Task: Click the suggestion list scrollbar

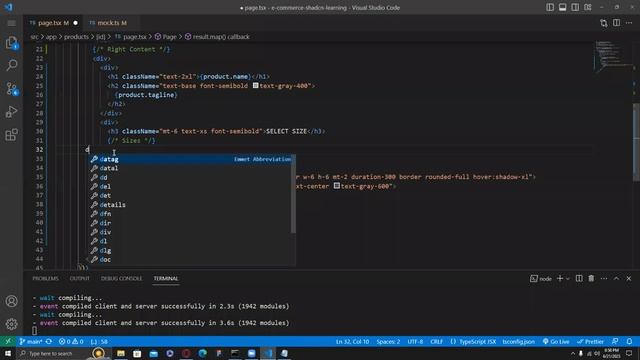Action: tap(293, 194)
